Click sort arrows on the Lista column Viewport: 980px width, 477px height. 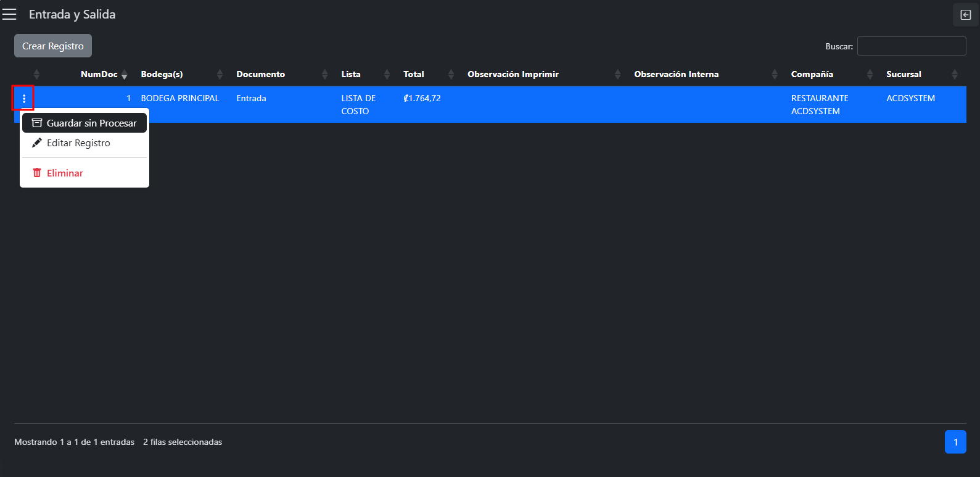click(387, 75)
